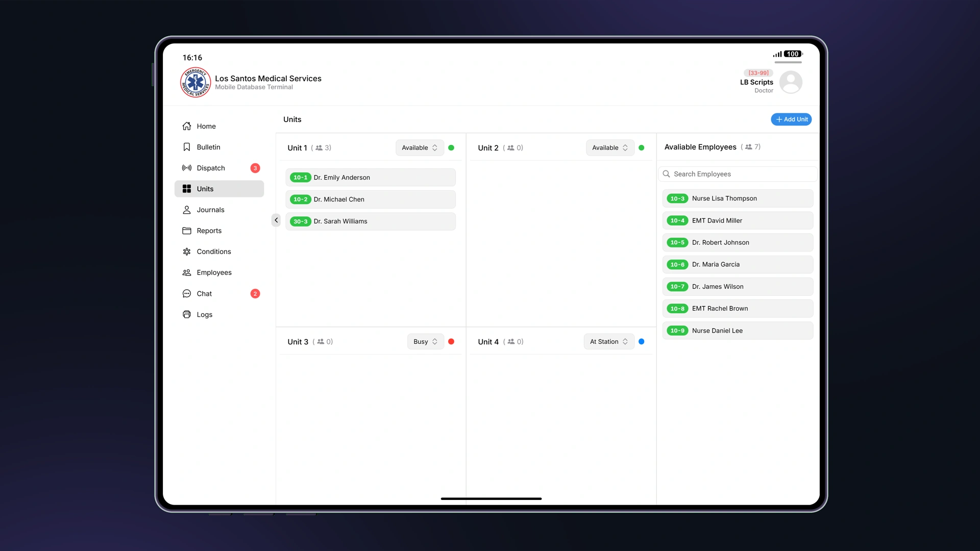The width and height of the screenshot is (980, 551).
Task: Go to the Employees menu item
Action: (214, 272)
